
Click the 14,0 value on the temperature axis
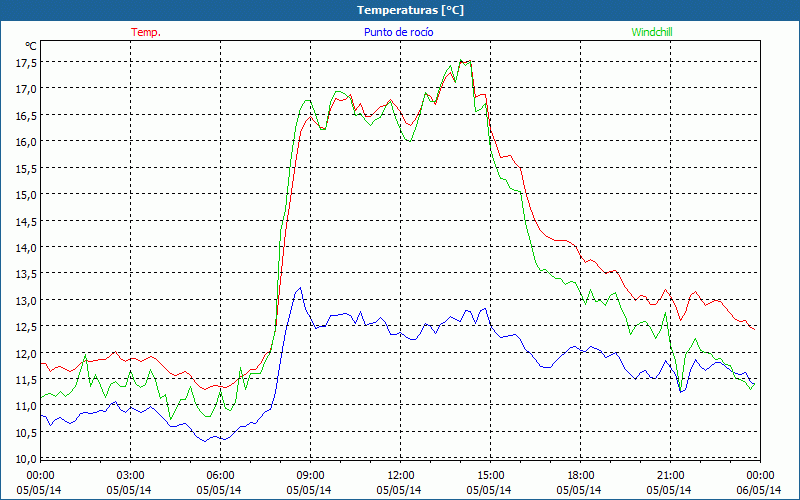pos(27,247)
